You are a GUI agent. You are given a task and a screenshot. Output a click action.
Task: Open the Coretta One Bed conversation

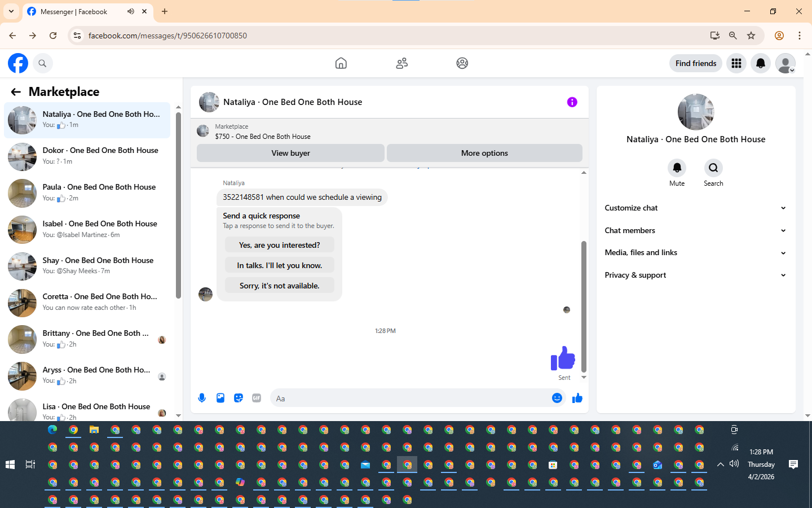[x=87, y=303]
